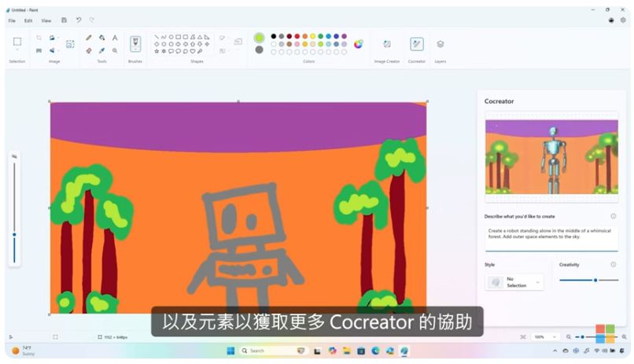Adjust the Creativity slider
Screen dimensions: 634x364
595,280
